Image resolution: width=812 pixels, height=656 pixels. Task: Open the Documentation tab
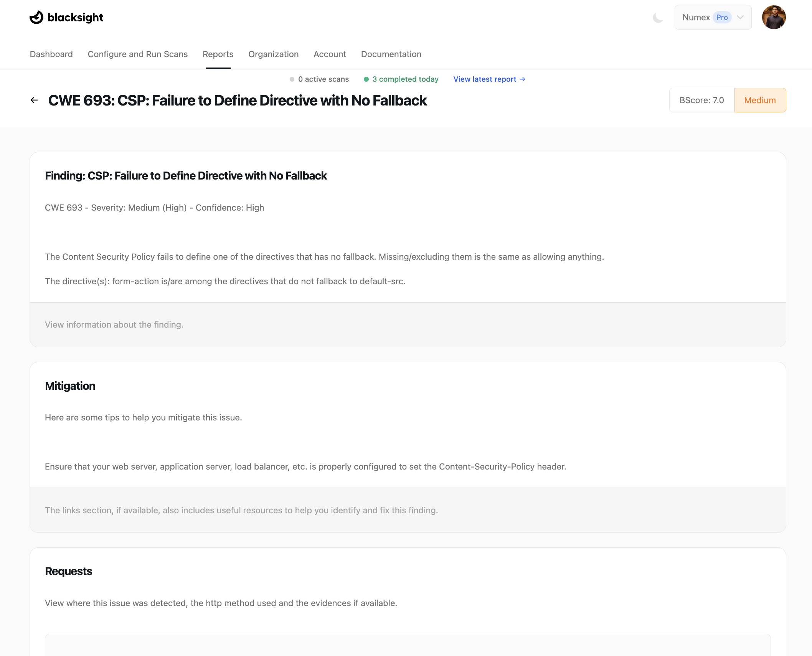click(x=391, y=54)
